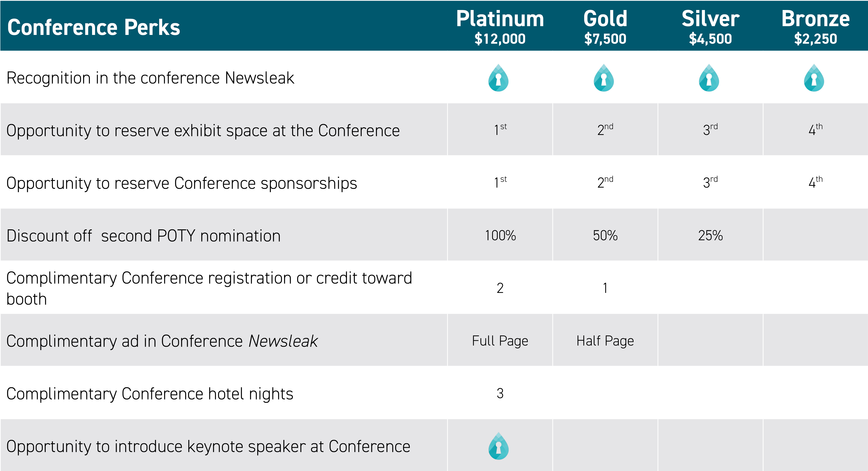Click the Silver 25% POTY discount cell

710,235
